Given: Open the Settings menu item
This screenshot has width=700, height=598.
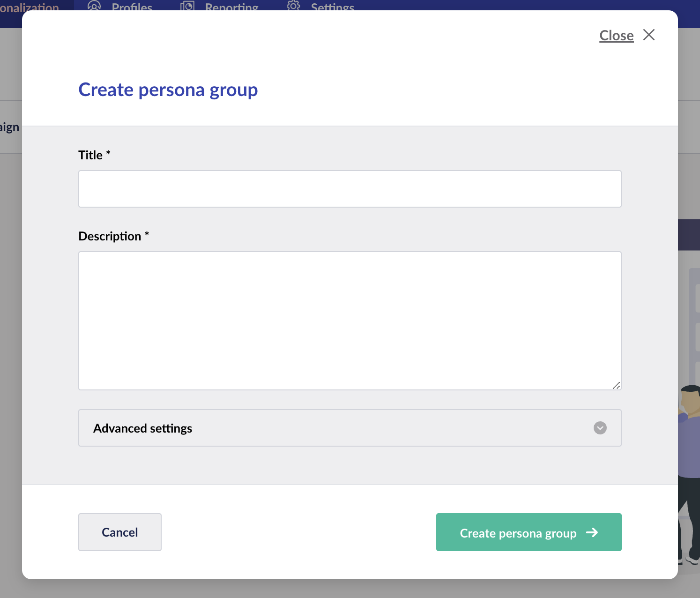Looking at the screenshot, I should [333, 7].
